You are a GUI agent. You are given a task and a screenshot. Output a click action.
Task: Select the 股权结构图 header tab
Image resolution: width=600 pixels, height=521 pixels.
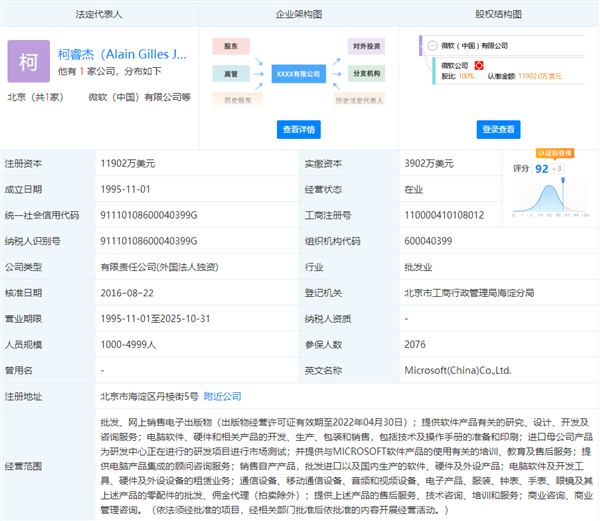click(498, 14)
